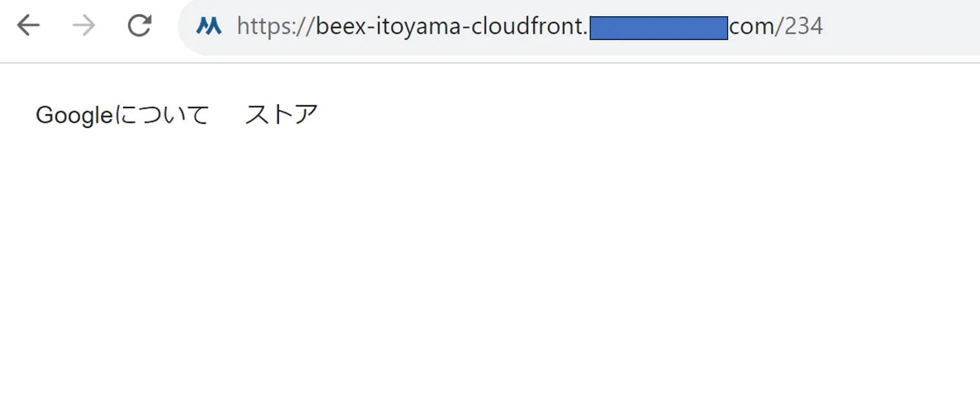Screen dimensions: 980x412
Task: Reload the page with the circular arrow
Action: 139,26
